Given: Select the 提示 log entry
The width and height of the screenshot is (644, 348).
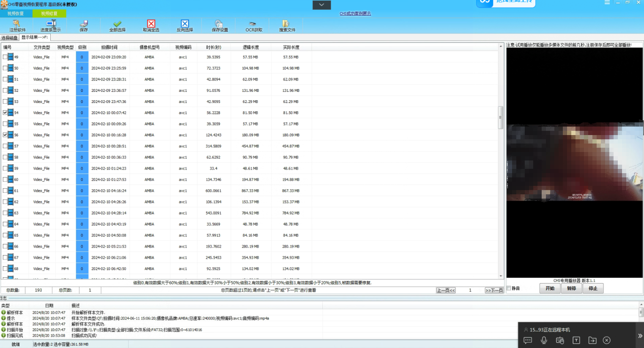Looking at the screenshot, I should point(11,318).
